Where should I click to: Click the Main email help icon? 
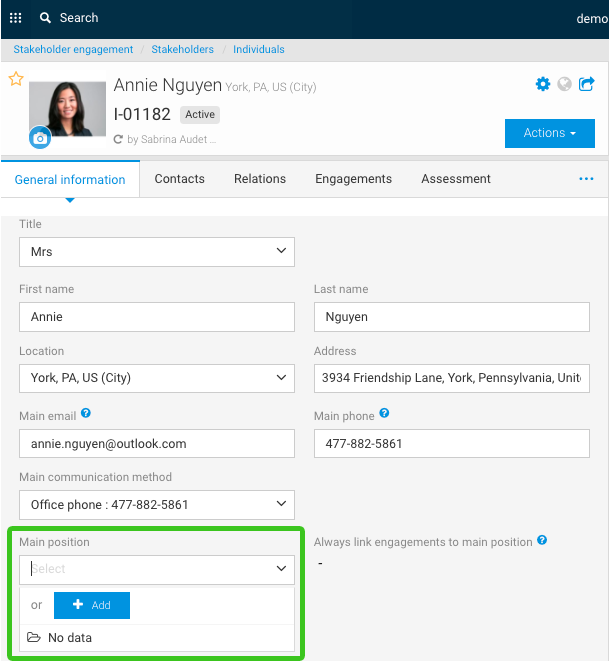point(86,413)
